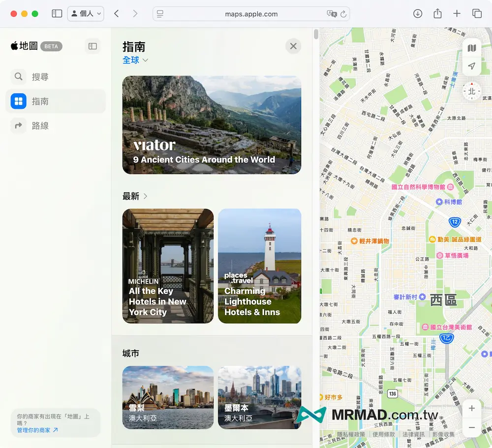Open 管理你的商家 link
Image resolution: width=492 pixels, height=448 pixels.
[37, 430]
